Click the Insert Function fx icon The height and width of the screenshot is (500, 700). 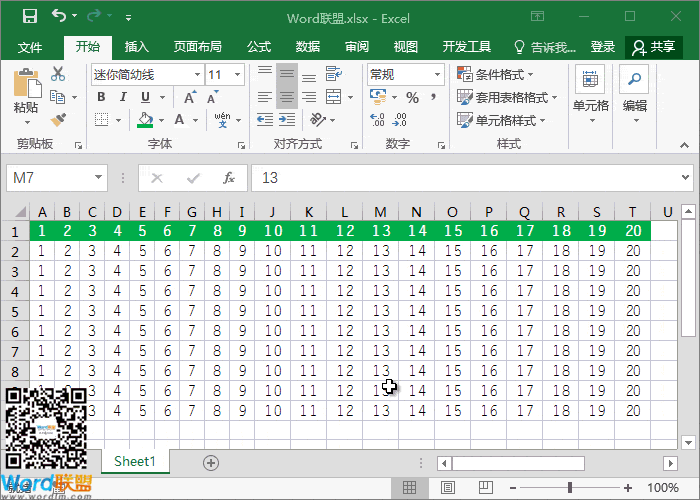229,178
